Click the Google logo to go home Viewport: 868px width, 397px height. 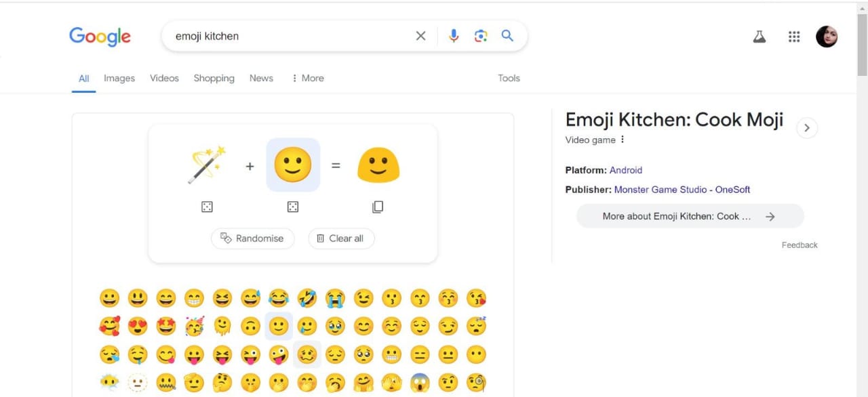click(100, 37)
